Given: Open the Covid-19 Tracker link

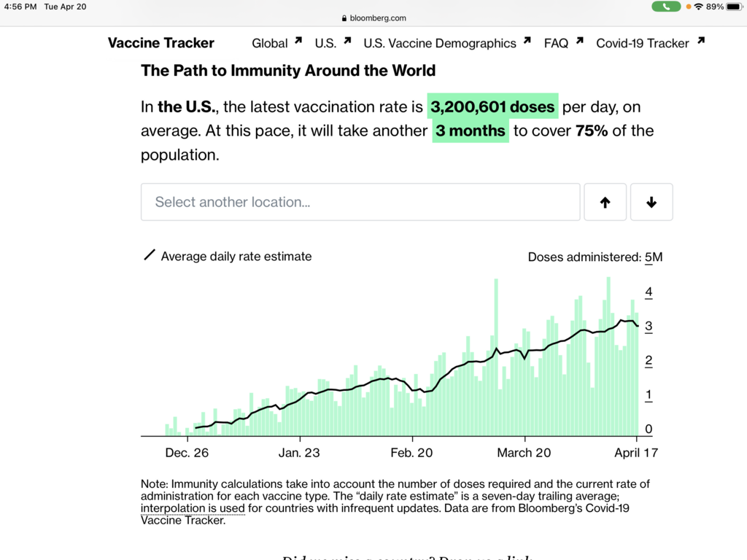Looking at the screenshot, I should 643,43.
